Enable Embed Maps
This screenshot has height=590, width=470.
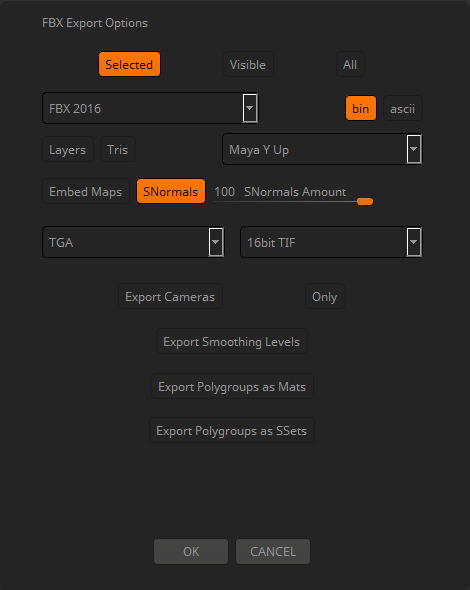pyautogui.click(x=85, y=192)
